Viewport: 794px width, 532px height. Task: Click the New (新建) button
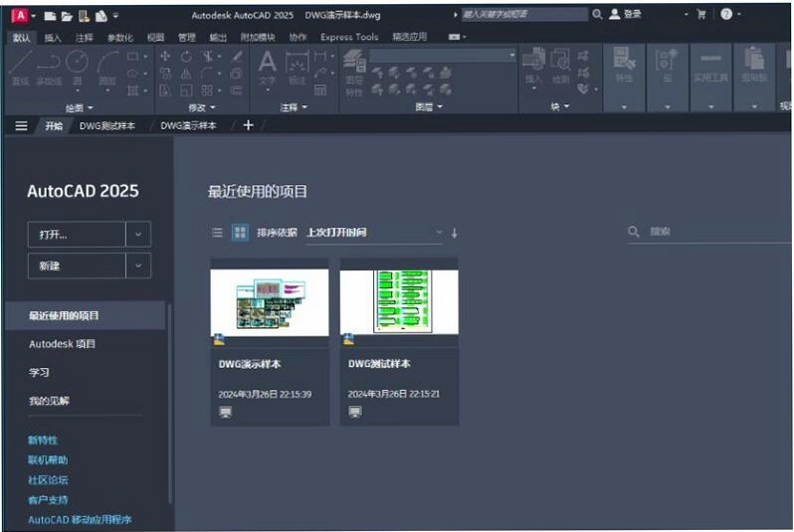click(x=77, y=266)
